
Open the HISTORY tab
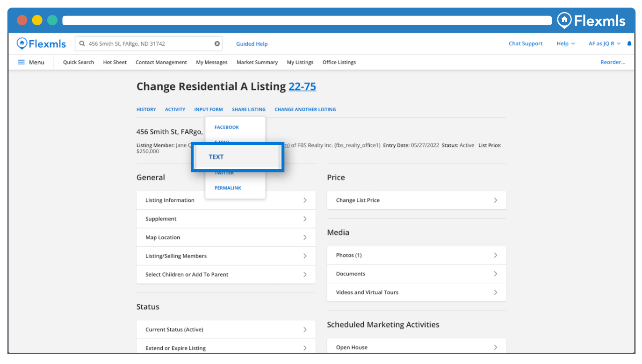[x=146, y=109]
